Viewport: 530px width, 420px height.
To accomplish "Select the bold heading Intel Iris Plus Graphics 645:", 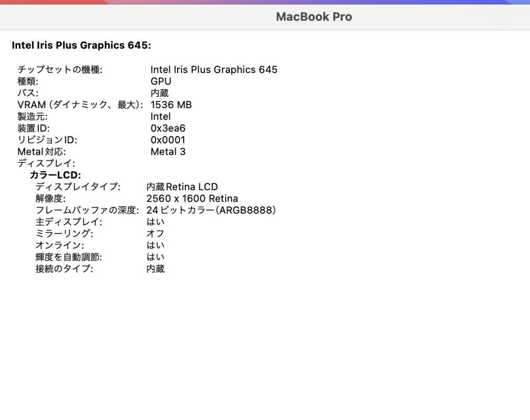I will (81, 45).
